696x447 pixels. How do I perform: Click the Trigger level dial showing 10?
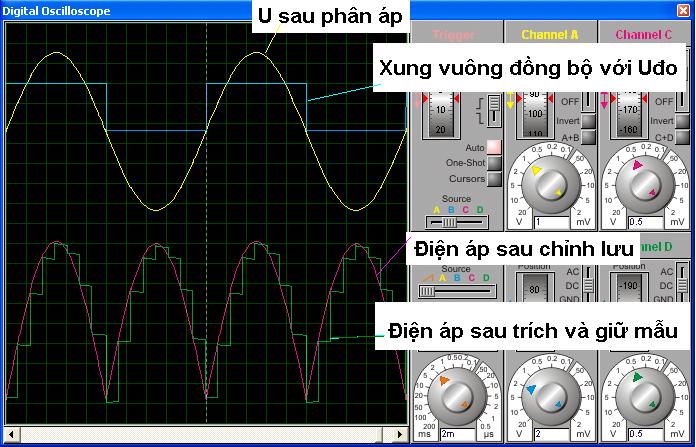(440, 115)
